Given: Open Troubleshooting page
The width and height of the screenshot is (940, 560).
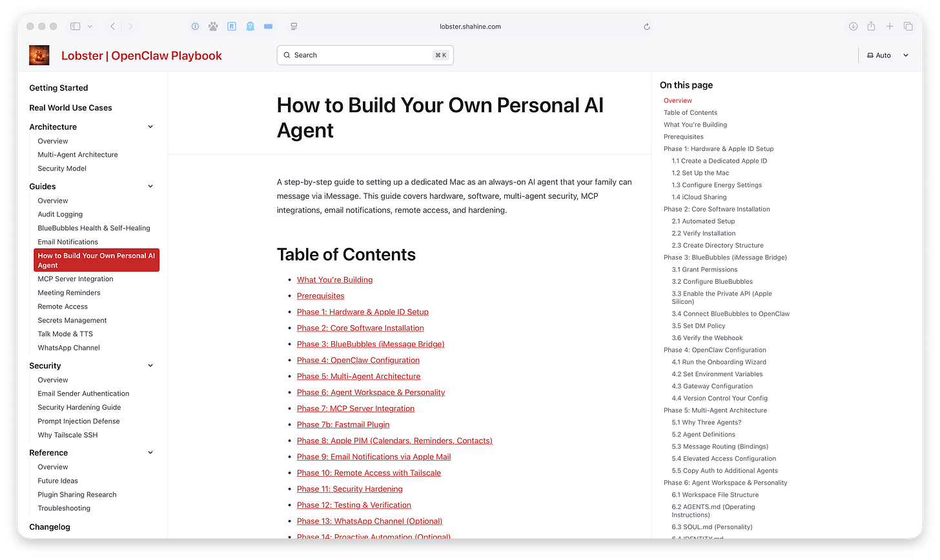Looking at the screenshot, I should click(64, 508).
